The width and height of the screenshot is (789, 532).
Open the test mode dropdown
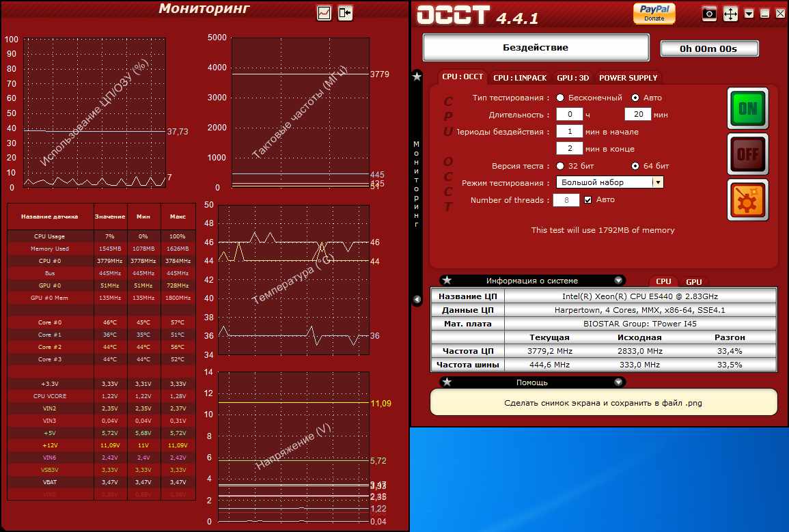coord(610,182)
